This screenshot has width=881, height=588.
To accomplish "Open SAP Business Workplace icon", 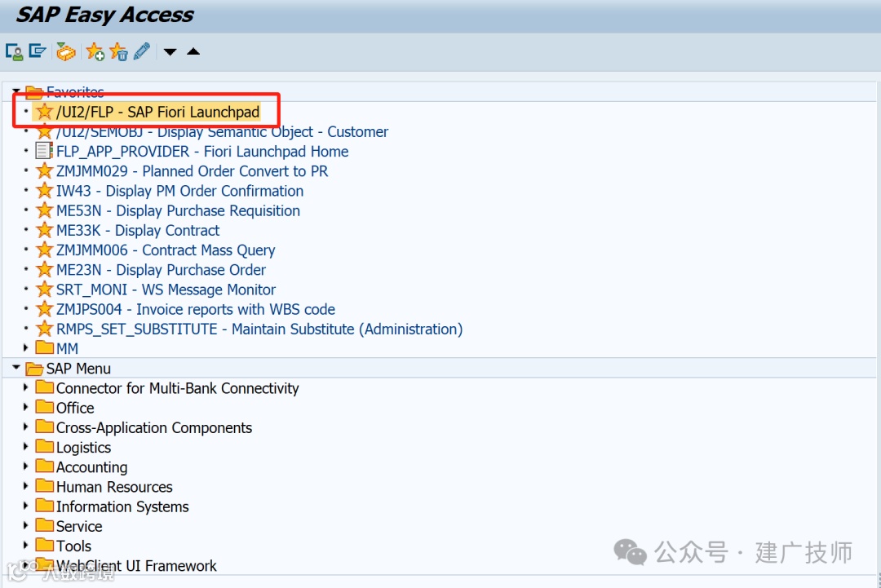I will pos(66,51).
